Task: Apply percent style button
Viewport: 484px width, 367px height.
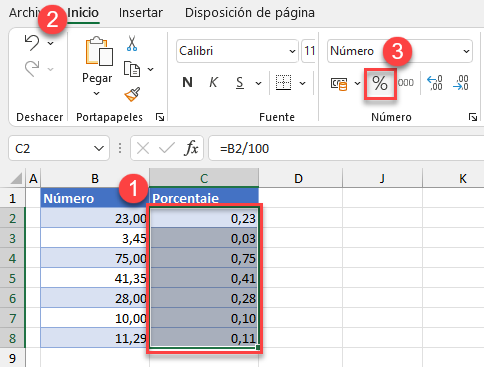Action: (x=380, y=83)
